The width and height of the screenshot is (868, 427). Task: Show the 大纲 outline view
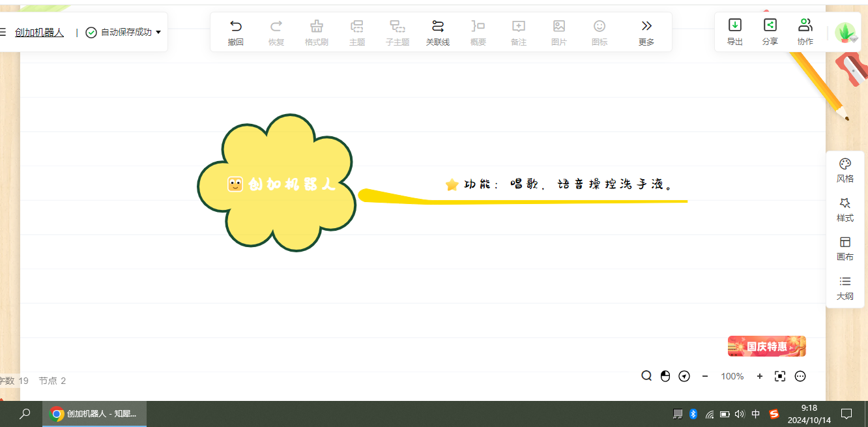(x=845, y=288)
